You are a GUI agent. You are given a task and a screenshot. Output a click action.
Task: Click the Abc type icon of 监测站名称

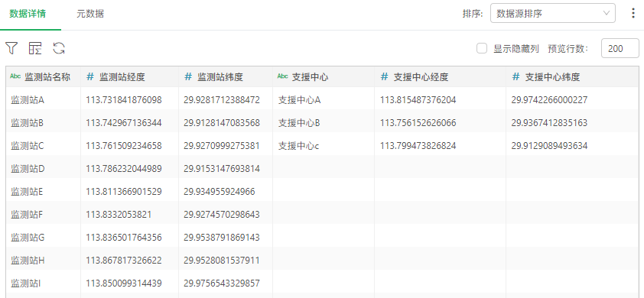click(15, 76)
